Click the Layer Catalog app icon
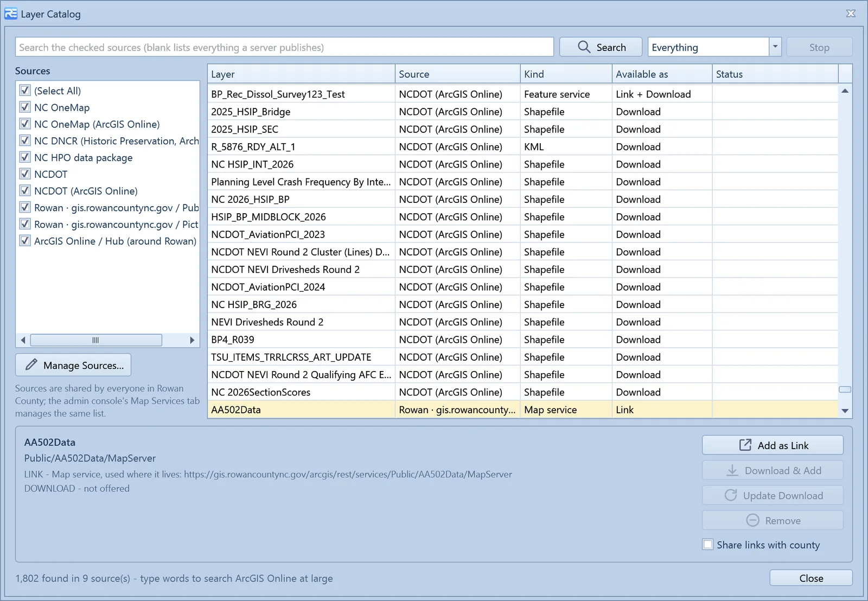The image size is (868, 601). pyautogui.click(x=11, y=14)
